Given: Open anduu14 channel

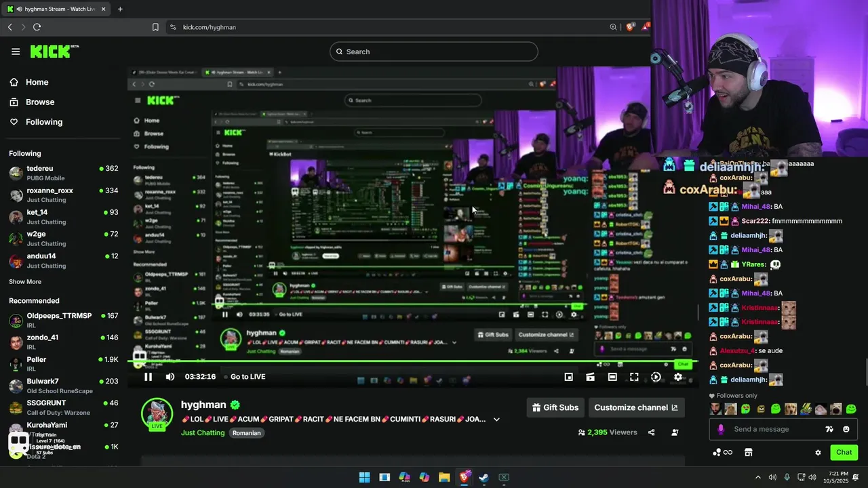Looking at the screenshot, I should [x=63, y=260].
